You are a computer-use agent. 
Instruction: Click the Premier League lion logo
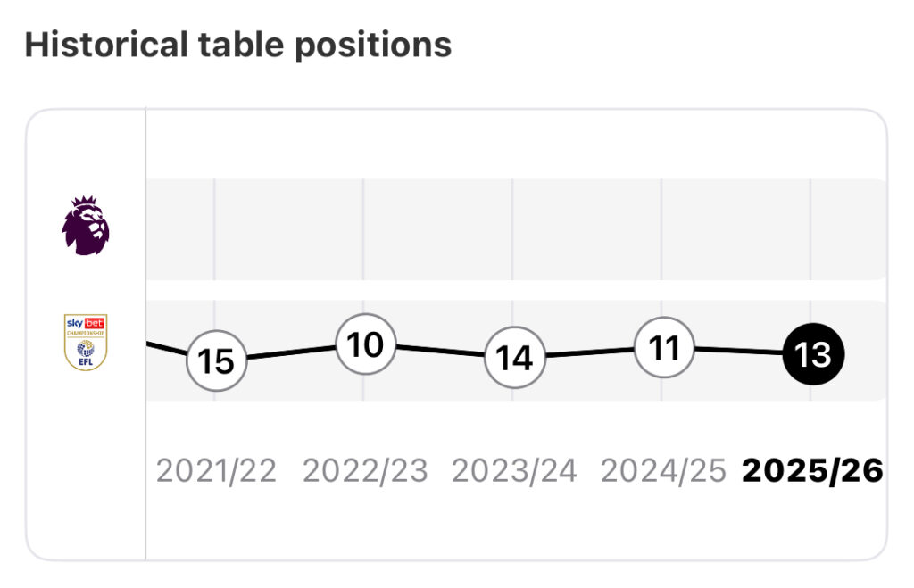[x=86, y=227]
